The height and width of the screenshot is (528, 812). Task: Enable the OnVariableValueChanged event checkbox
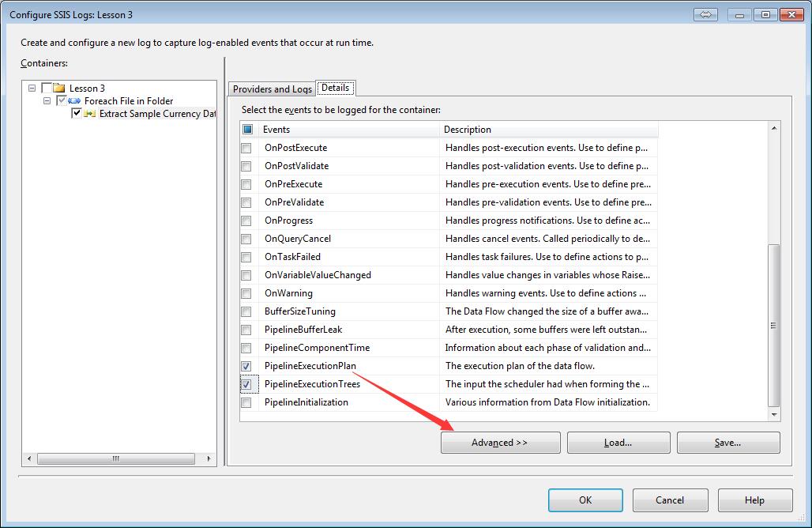point(246,275)
